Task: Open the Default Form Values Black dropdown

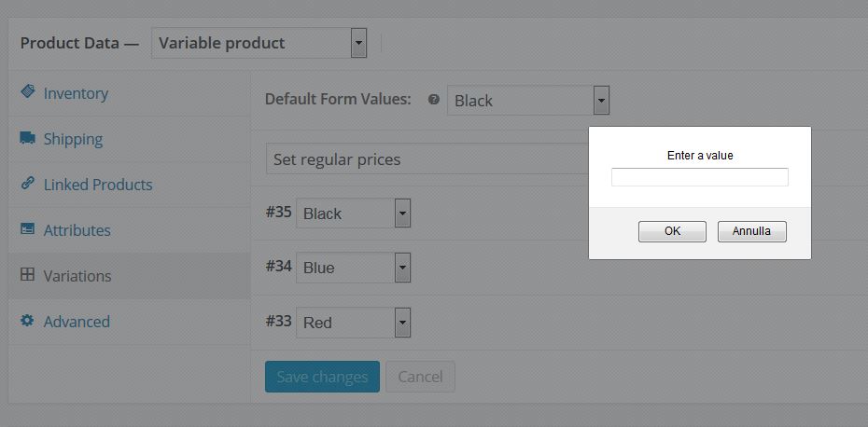Action: 528,101
